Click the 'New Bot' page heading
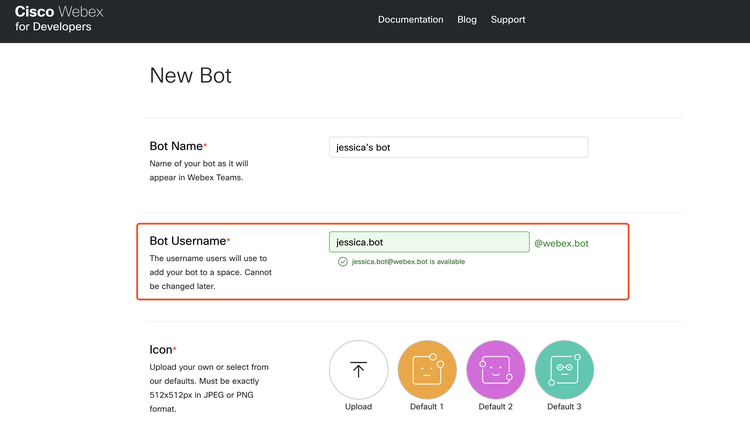 190,76
